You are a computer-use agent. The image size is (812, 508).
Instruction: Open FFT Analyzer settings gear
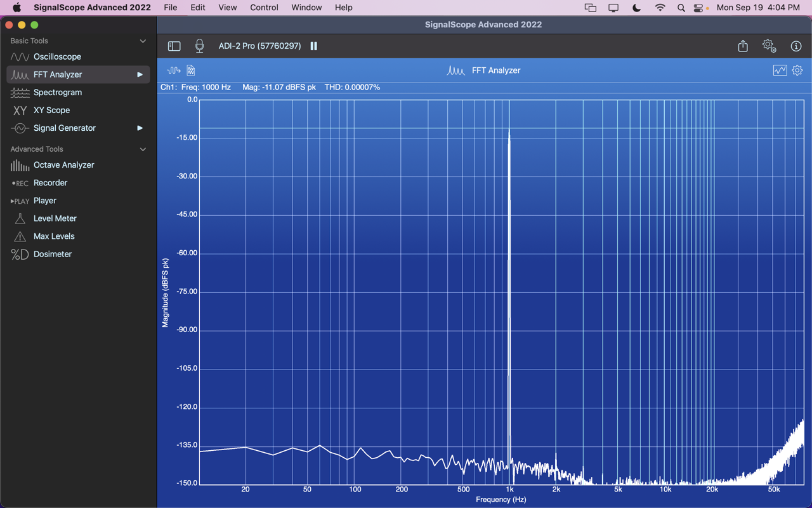[x=797, y=70]
